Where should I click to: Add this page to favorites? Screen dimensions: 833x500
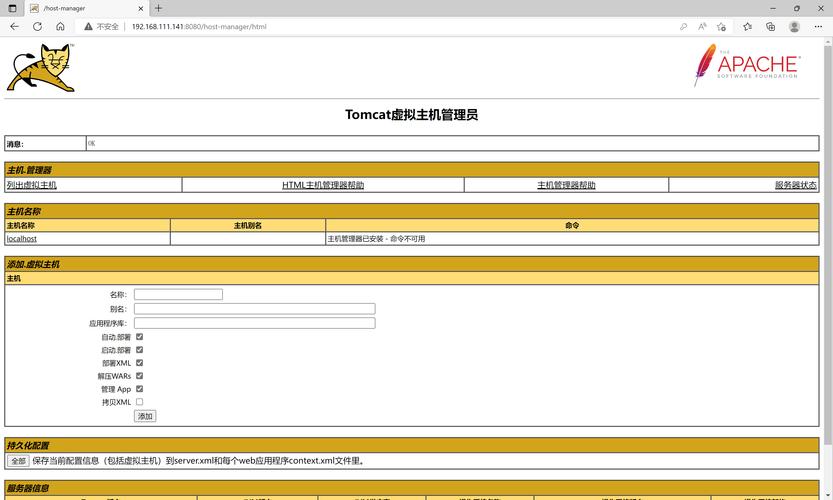coord(721,27)
